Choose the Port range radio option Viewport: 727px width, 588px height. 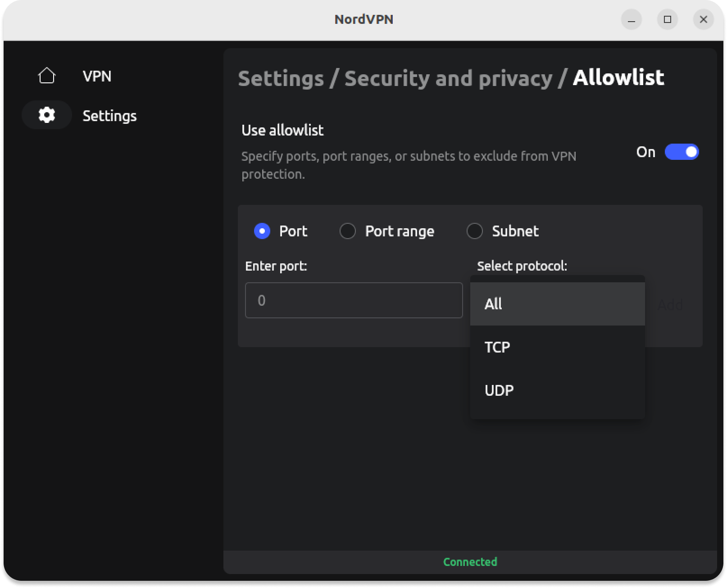[x=348, y=231]
